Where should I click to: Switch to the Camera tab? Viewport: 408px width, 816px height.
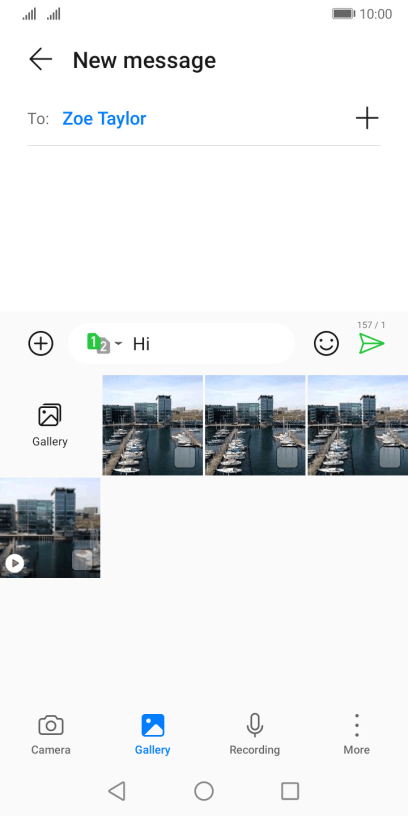51,734
